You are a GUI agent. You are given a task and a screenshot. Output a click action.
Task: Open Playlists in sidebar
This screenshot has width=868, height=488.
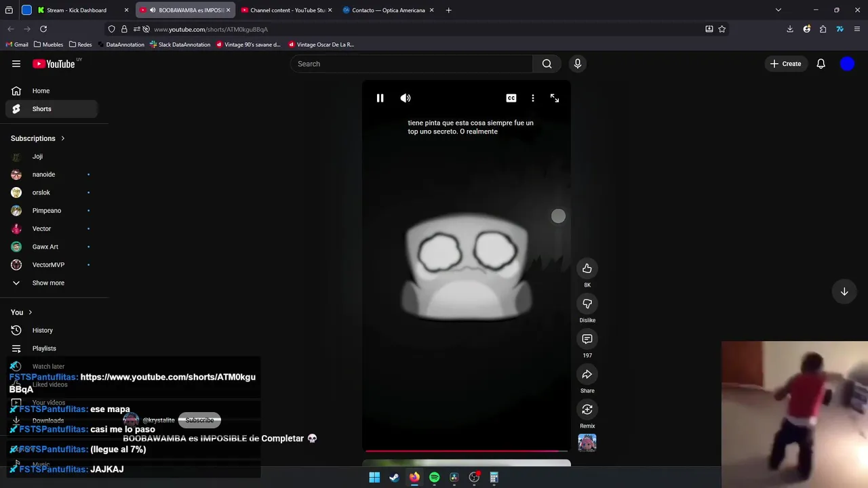tap(52, 348)
